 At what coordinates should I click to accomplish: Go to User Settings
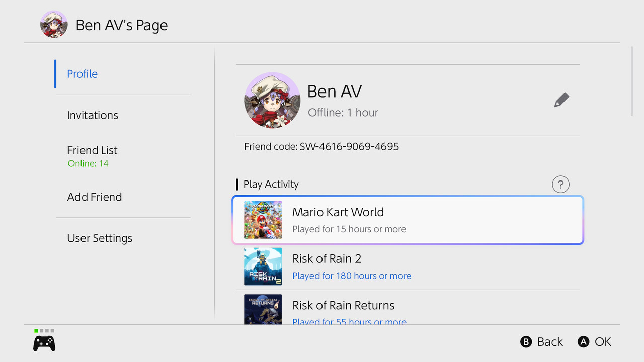pos(100,238)
